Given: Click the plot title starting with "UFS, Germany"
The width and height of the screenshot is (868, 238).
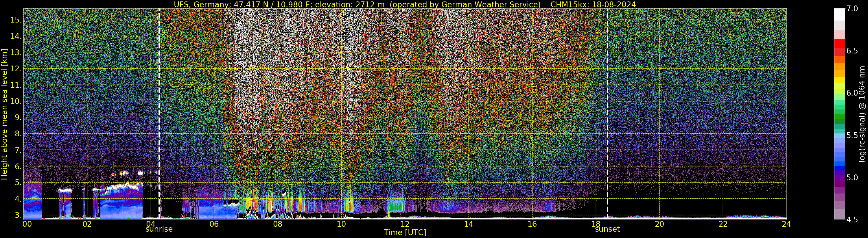Looking at the screenshot, I should 405,4.
